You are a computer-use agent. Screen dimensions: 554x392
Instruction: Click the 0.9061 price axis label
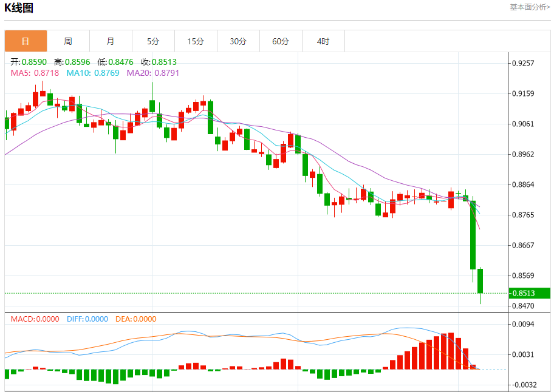(523, 124)
